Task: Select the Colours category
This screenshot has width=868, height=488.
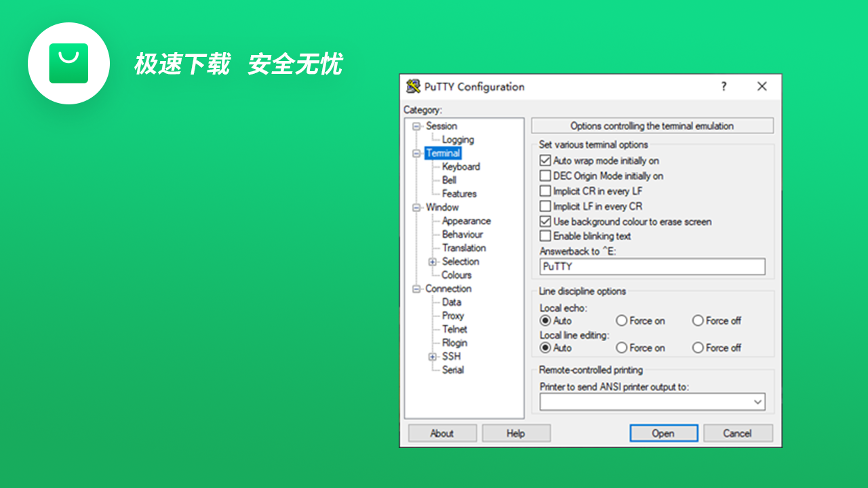Action: [x=456, y=274]
